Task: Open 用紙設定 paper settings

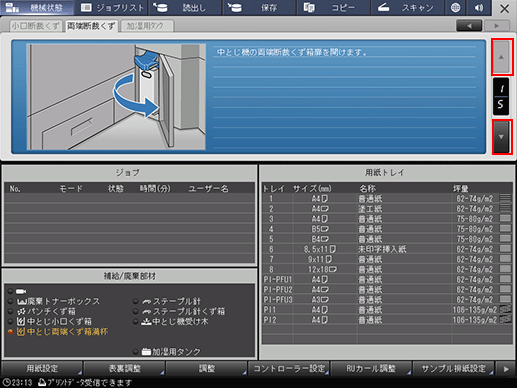Action: coord(42,369)
